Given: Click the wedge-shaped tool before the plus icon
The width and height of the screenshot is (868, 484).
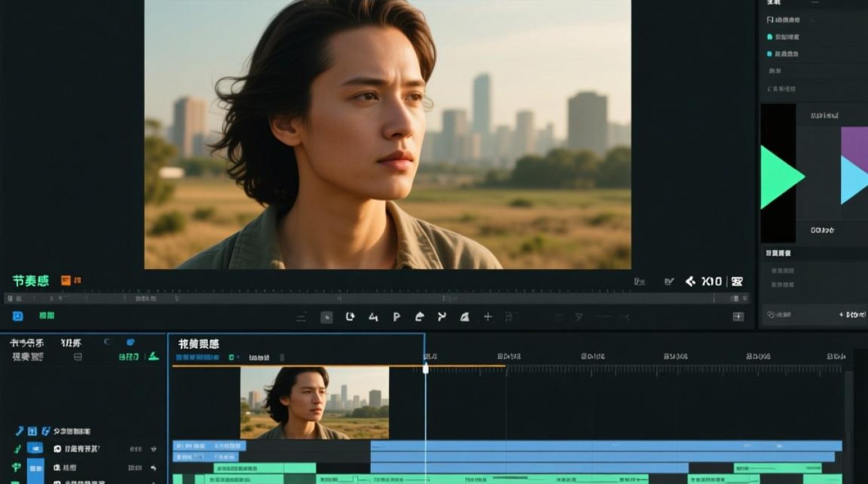Looking at the screenshot, I should pos(464,317).
